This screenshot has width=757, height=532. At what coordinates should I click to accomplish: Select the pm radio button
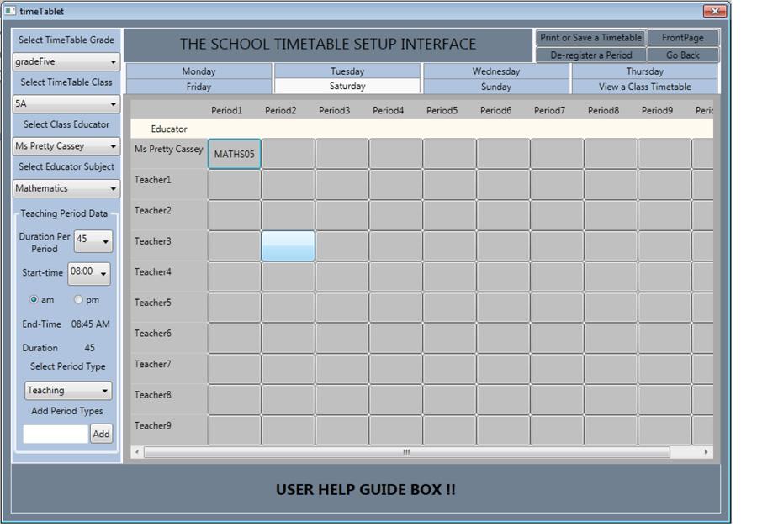pyautogui.click(x=77, y=300)
